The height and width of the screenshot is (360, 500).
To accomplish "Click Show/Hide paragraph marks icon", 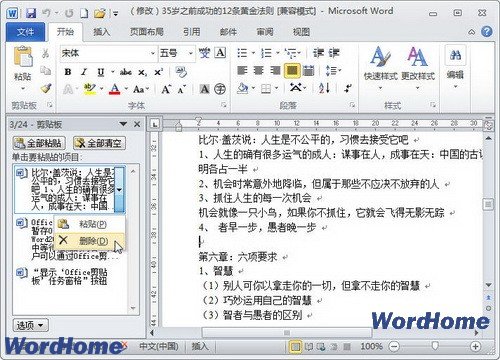I will [x=348, y=88].
